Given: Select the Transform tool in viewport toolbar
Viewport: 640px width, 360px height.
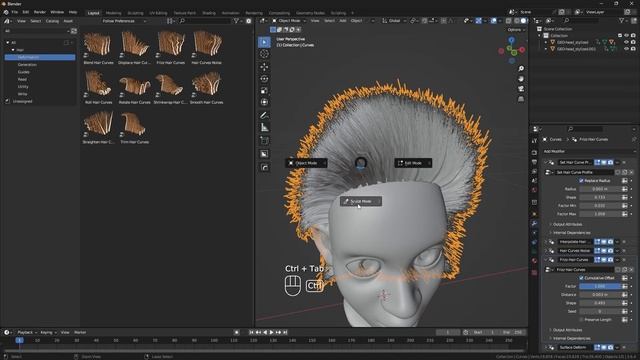Looking at the screenshot, I should tap(264, 102).
